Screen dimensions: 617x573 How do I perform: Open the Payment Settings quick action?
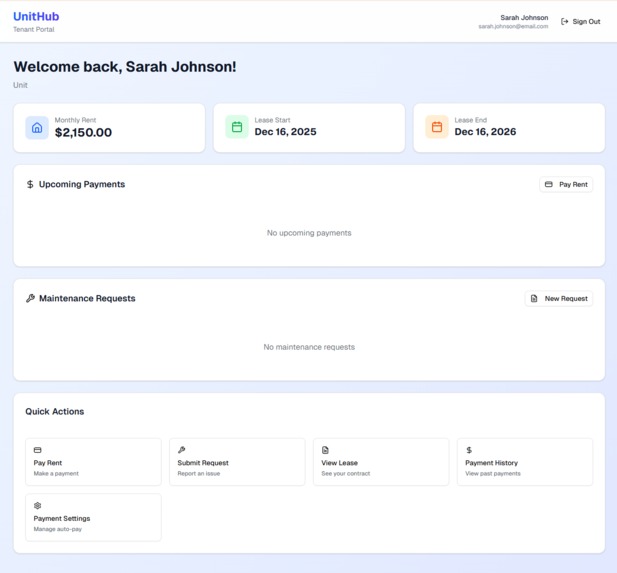pyautogui.click(x=93, y=517)
